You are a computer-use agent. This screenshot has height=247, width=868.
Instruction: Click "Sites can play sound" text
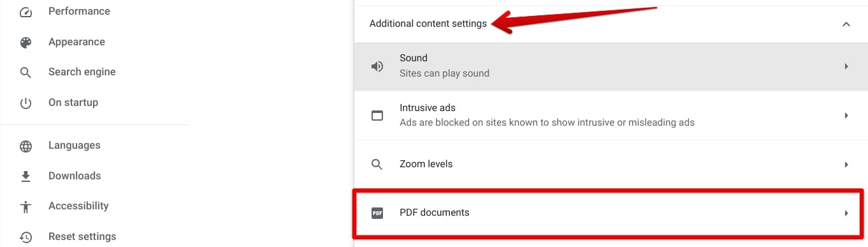point(444,73)
